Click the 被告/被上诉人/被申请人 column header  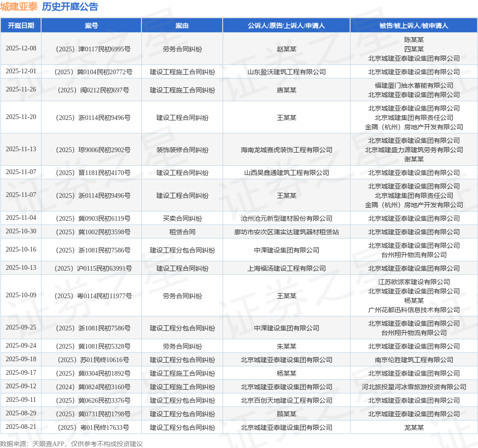(414, 26)
